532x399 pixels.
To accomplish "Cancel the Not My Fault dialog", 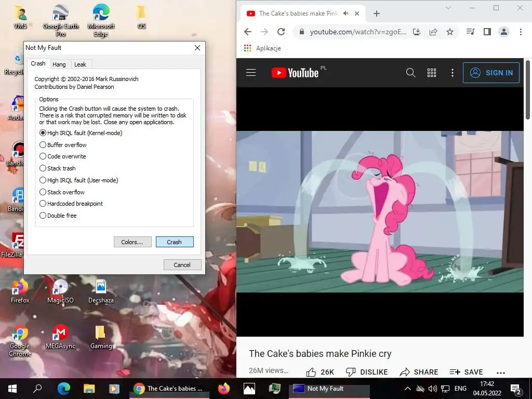I will (182, 264).
